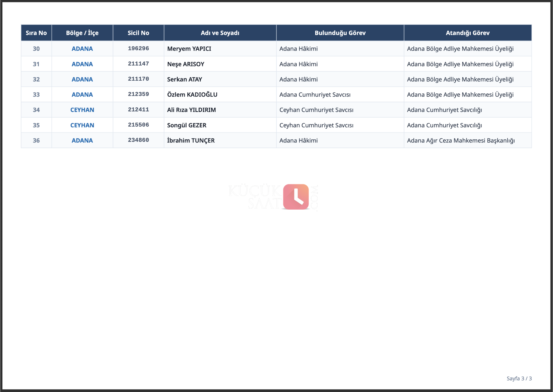Image resolution: width=553 pixels, height=392 pixels.
Task: Click sicil number 211147
Action: [x=138, y=64]
